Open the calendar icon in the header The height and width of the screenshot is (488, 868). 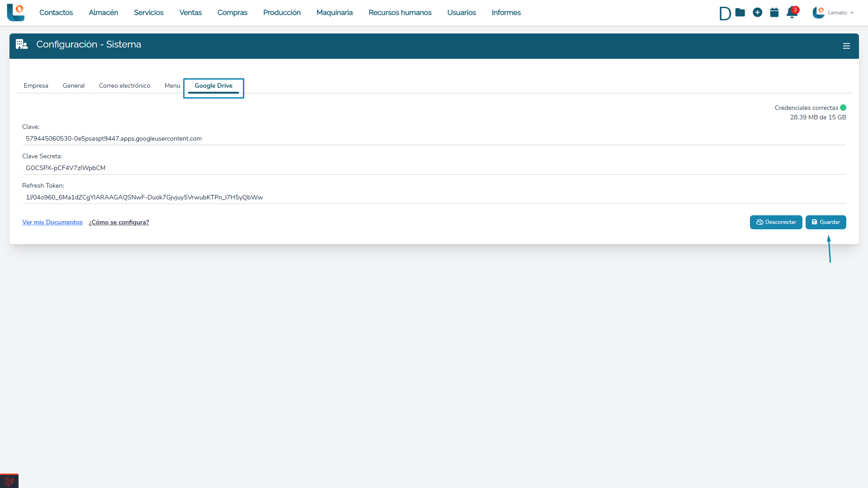point(774,13)
